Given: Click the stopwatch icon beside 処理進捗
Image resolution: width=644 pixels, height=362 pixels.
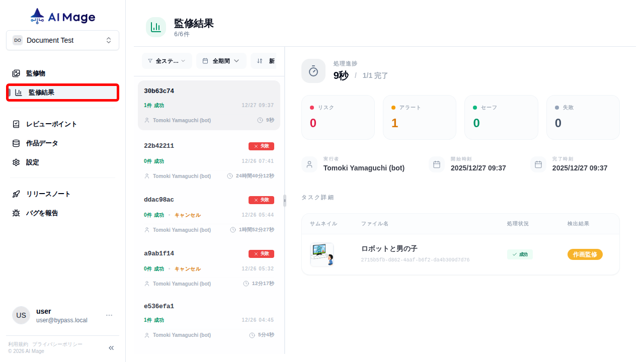Looking at the screenshot, I should [x=313, y=70].
